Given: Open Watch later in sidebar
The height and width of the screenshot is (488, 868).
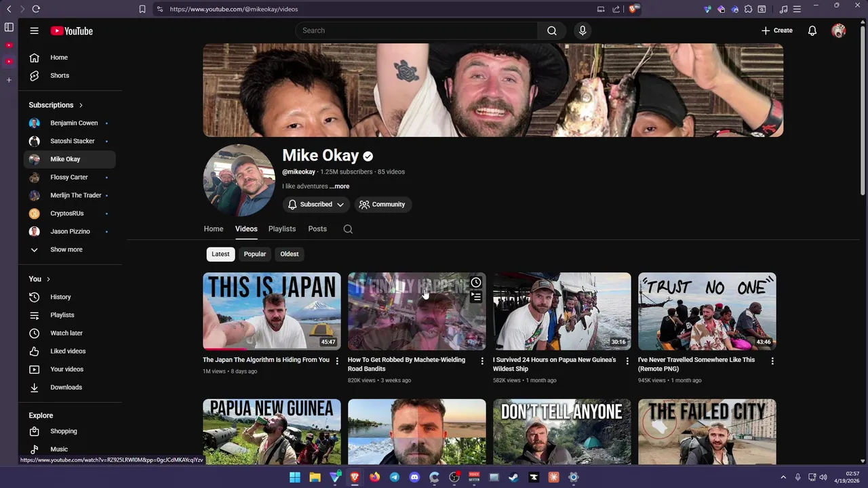Looking at the screenshot, I should (70, 333).
